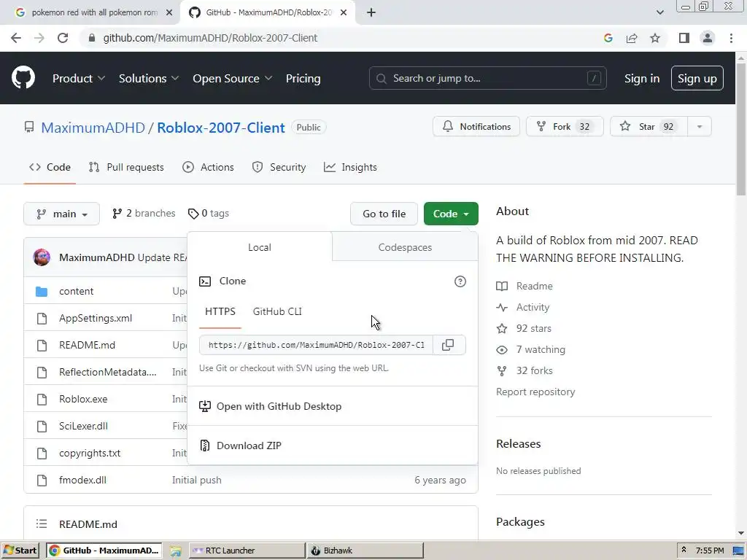Click the GitHub Octocat logo

point(23,78)
